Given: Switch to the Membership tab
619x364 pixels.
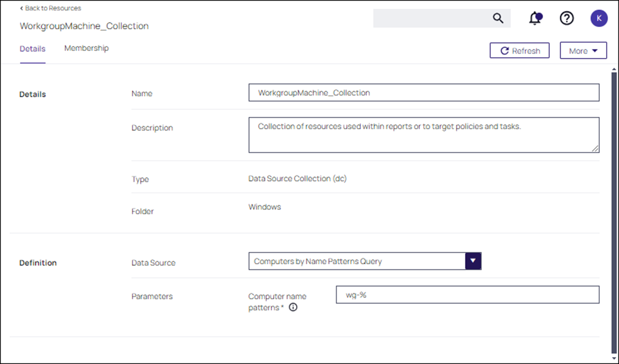Looking at the screenshot, I should click(x=86, y=48).
